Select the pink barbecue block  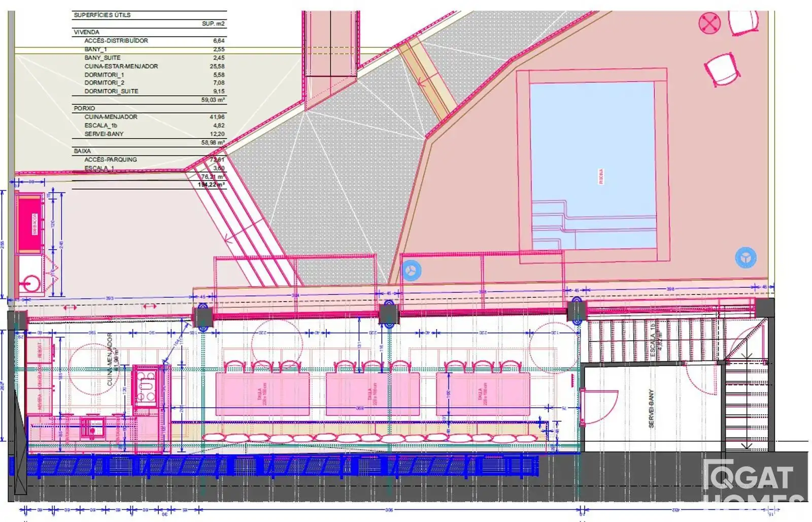pyautogui.click(x=29, y=224)
